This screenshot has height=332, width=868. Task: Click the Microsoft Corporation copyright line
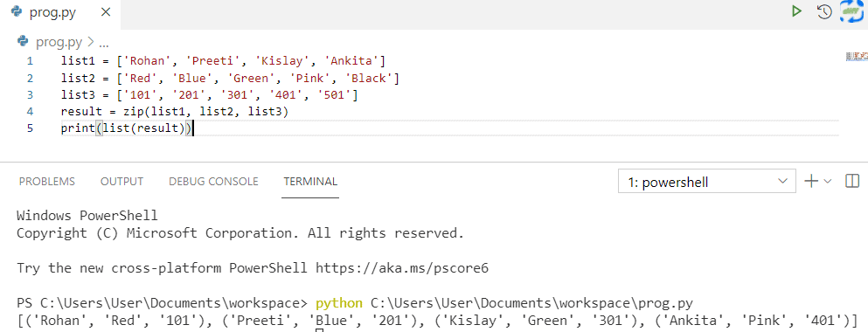(240, 233)
